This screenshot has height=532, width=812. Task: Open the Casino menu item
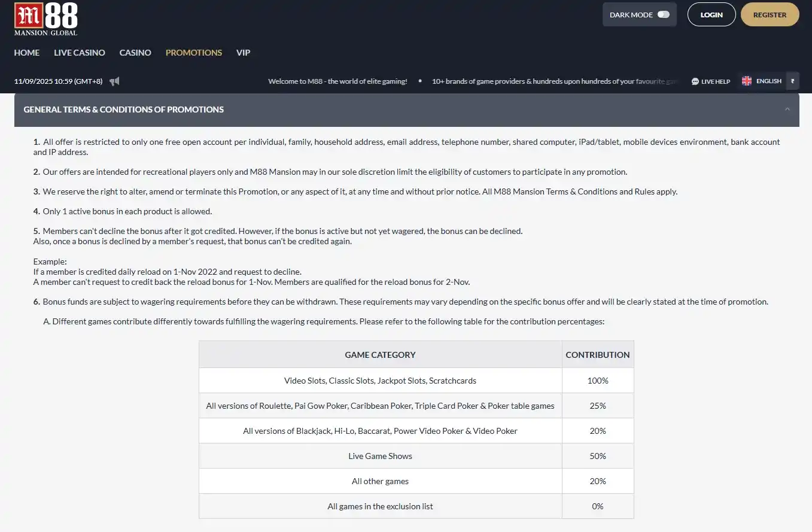135,53
